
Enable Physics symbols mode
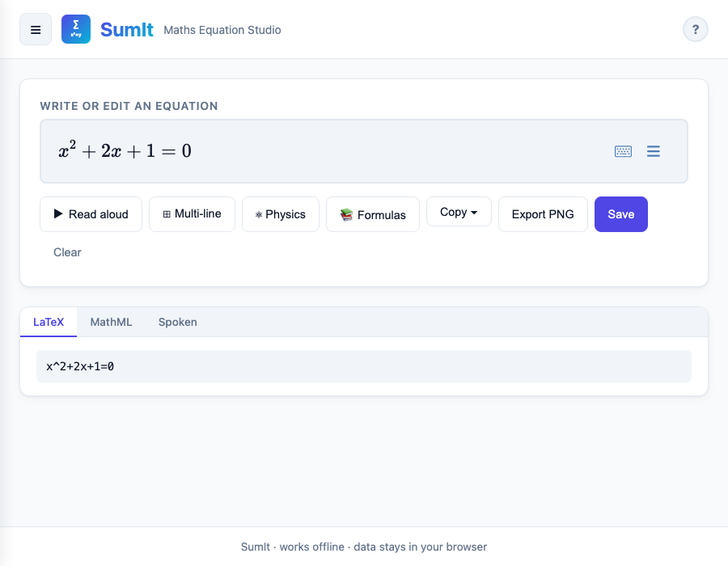(x=280, y=213)
